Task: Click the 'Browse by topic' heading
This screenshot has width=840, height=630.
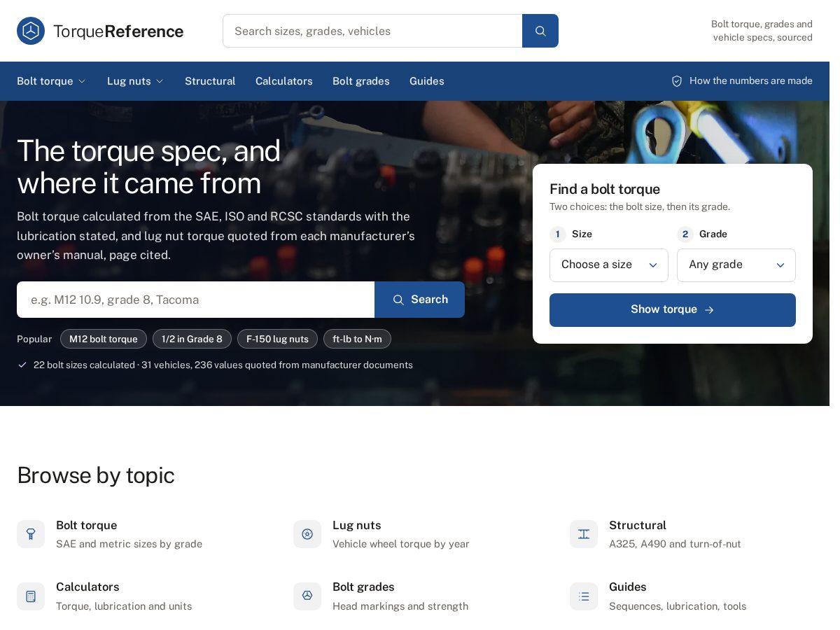Action: pos(96,475)
